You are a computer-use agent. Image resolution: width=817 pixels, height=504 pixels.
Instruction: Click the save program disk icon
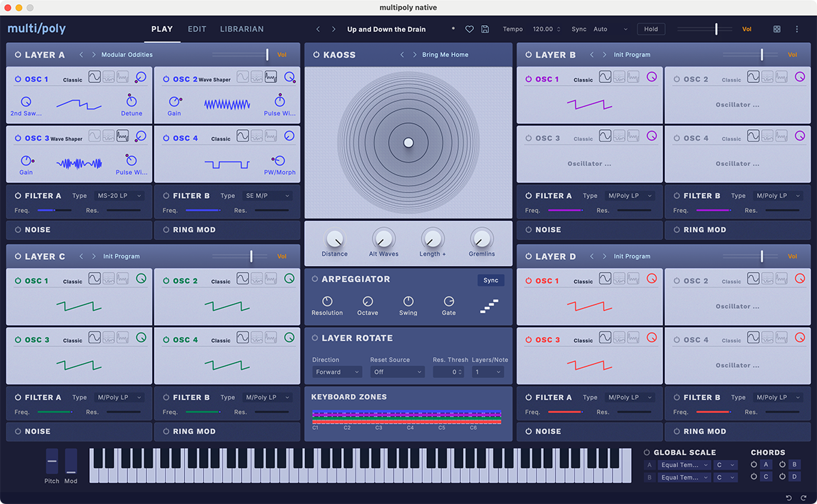[x=485, y=29]
